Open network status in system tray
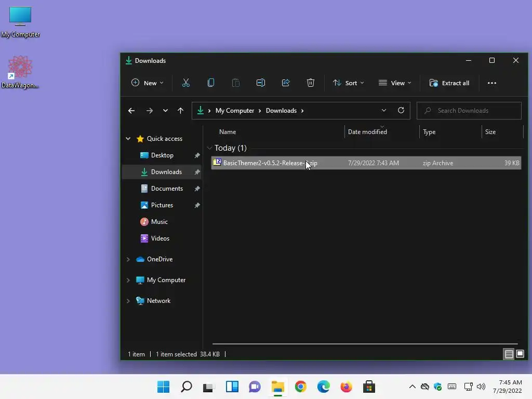This screenshot has height=399, width=532. pyautogui.click(x=468, y=387)
